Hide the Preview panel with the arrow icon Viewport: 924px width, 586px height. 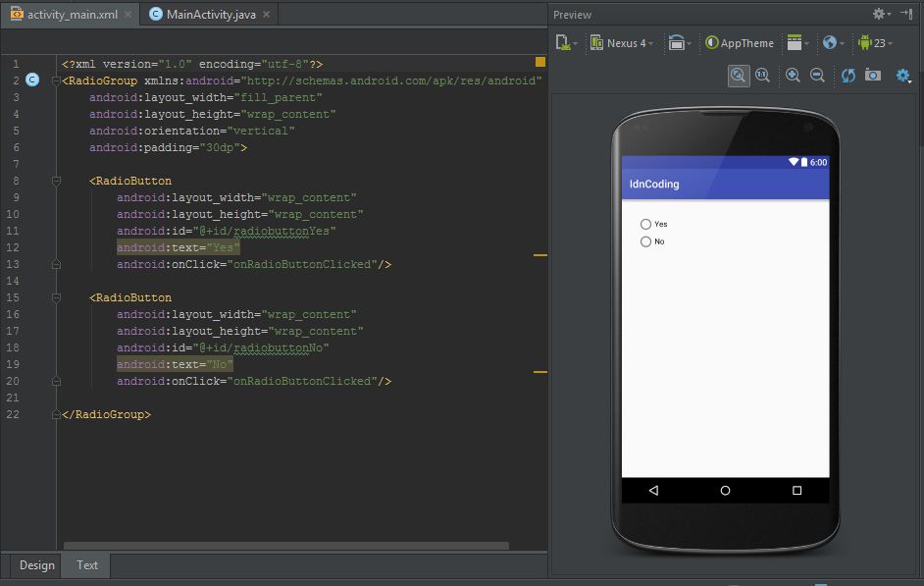(x=906, y=14)
